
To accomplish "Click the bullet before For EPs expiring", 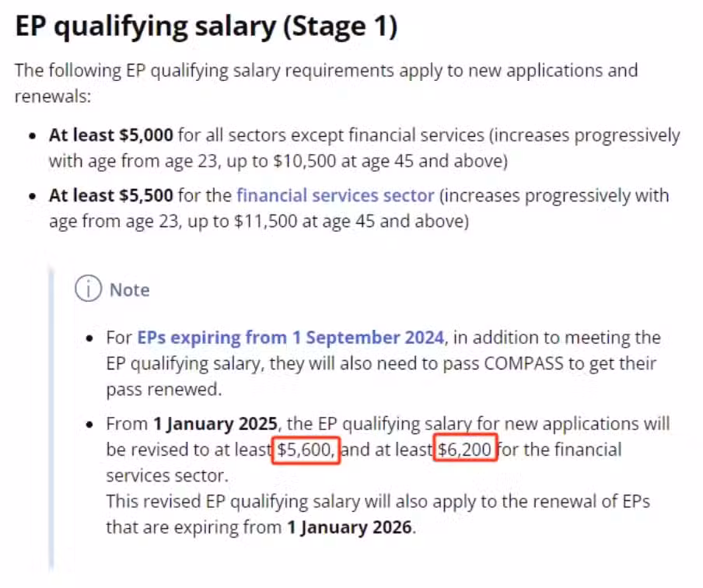I will tap(89, 338).
